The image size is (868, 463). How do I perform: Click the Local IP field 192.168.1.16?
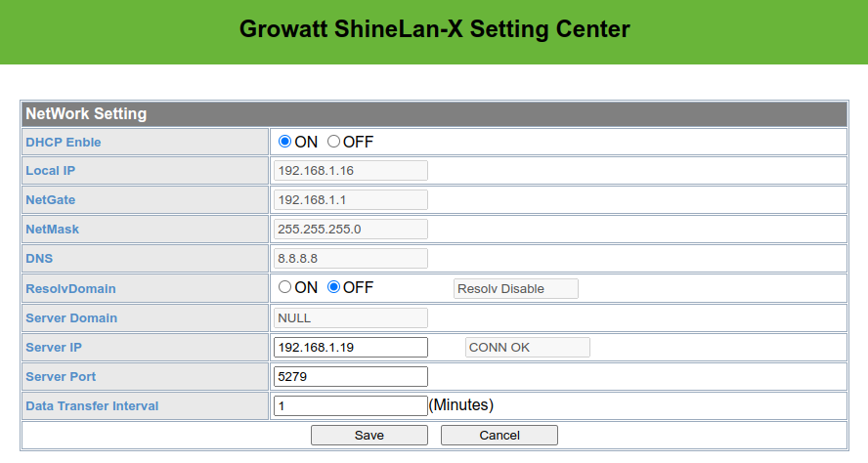tap(350, 170)
